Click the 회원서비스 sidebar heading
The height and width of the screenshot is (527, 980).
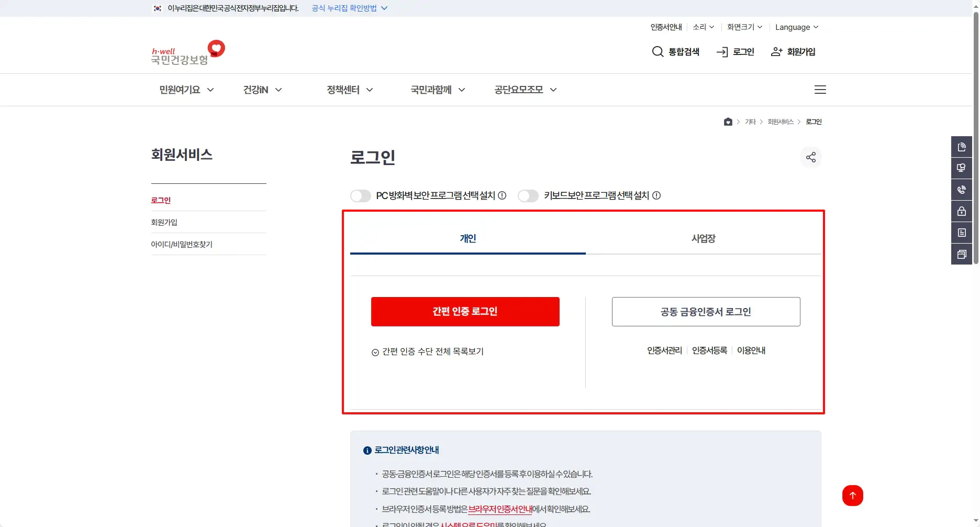tap(182, 155)
